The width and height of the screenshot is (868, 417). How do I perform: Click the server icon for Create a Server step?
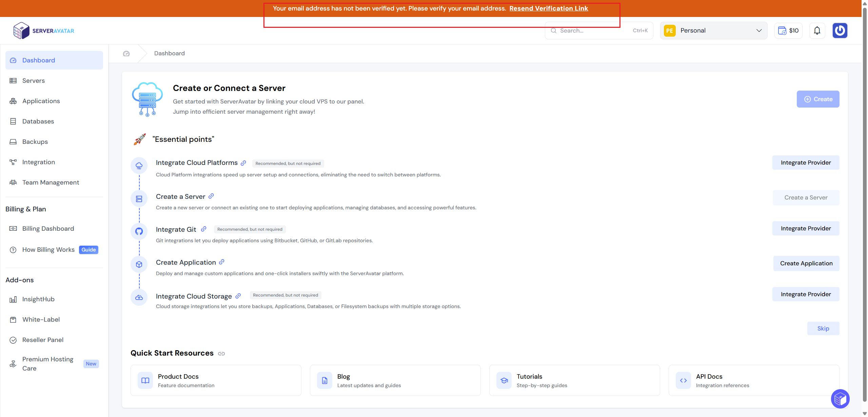point(139,199)
